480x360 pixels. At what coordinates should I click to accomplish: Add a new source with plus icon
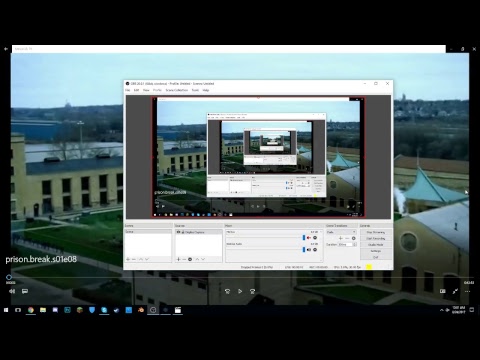tap(178, 259)
